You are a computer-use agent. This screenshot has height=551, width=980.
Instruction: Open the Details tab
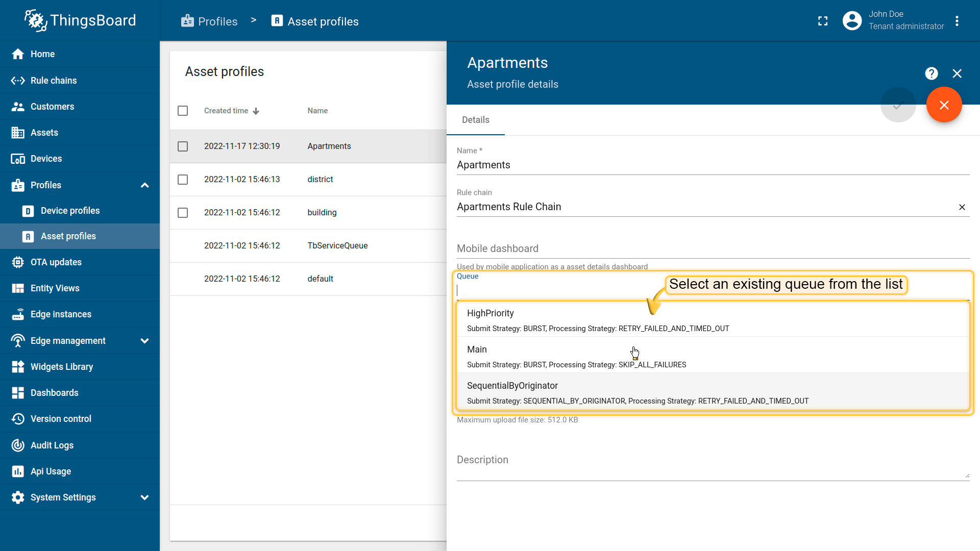point(475,120)
